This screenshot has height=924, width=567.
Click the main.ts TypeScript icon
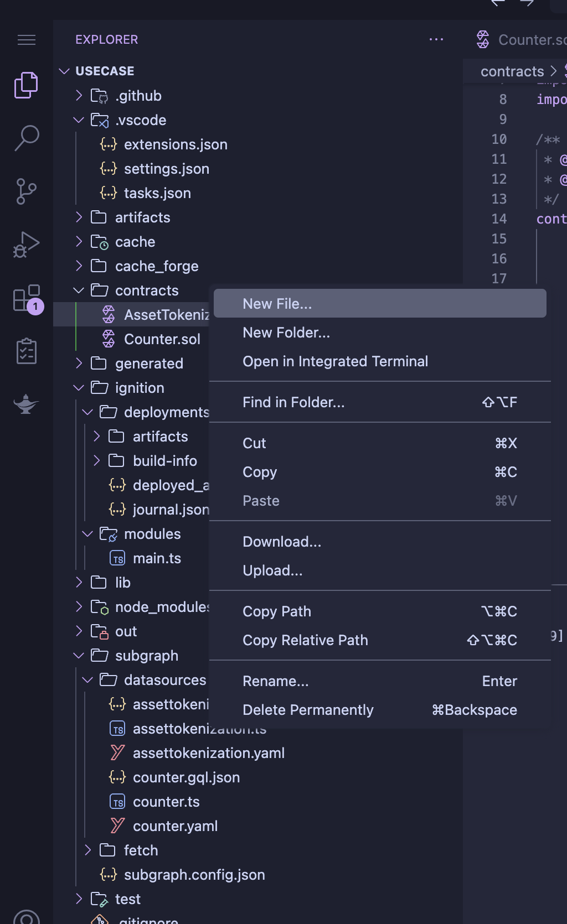coord(117,558)
